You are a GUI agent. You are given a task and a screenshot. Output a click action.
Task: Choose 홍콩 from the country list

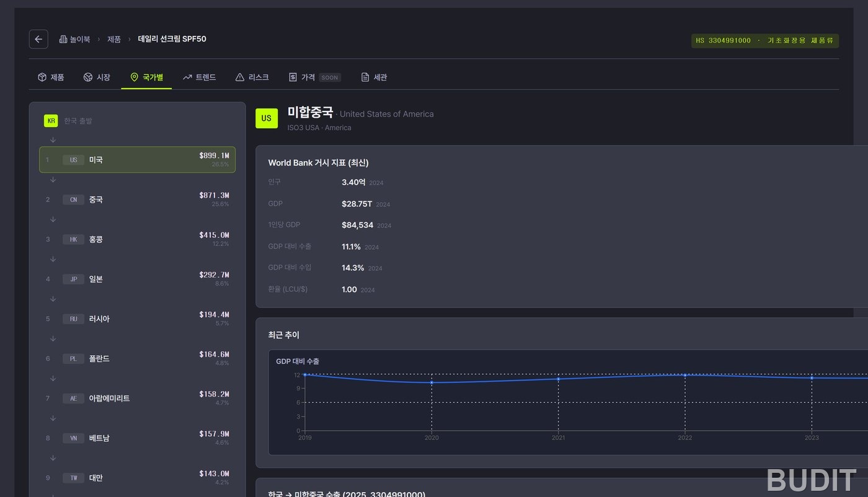137,239
